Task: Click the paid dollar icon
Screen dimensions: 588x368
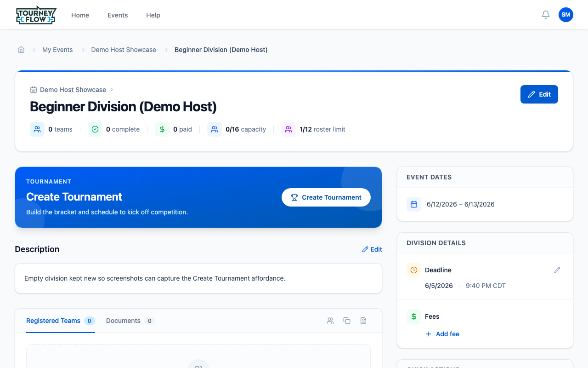Action: pyautogui.click(x=162, y=129)
